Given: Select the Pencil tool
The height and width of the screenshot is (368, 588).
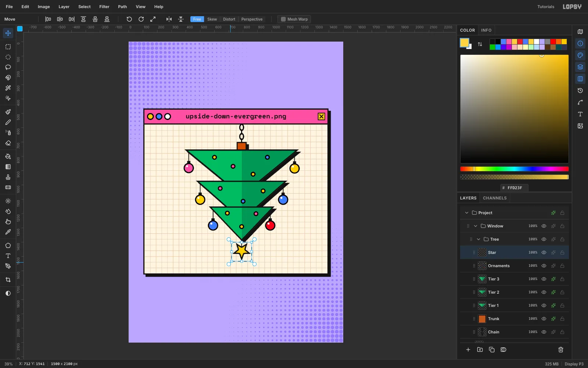Looking at the screenshot, I should click(8, 122).
